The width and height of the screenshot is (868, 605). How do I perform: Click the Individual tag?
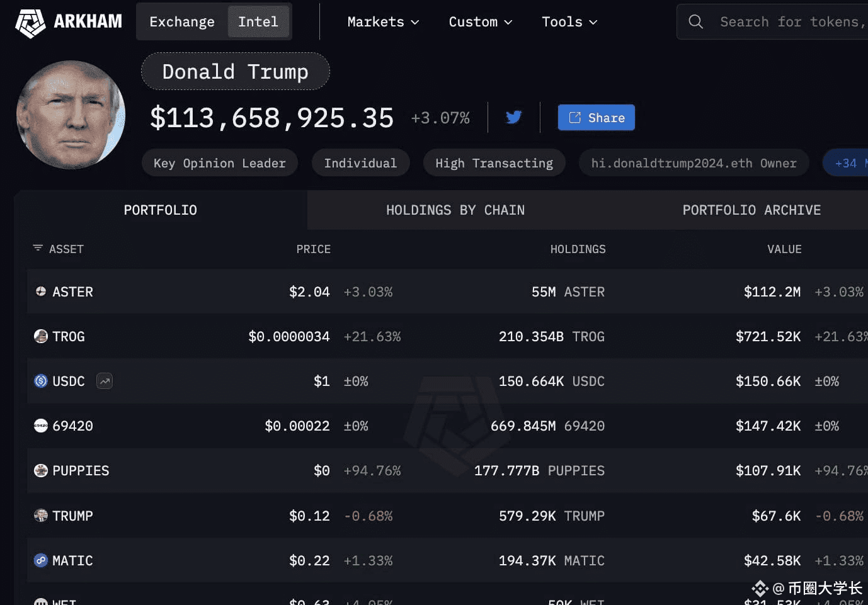[360, 163]
